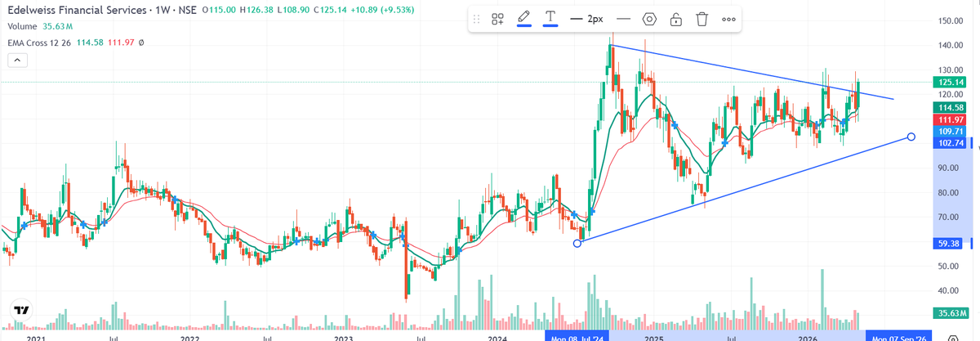
Task: Lock the selected trendline drawing
Action: pos(675,19)
